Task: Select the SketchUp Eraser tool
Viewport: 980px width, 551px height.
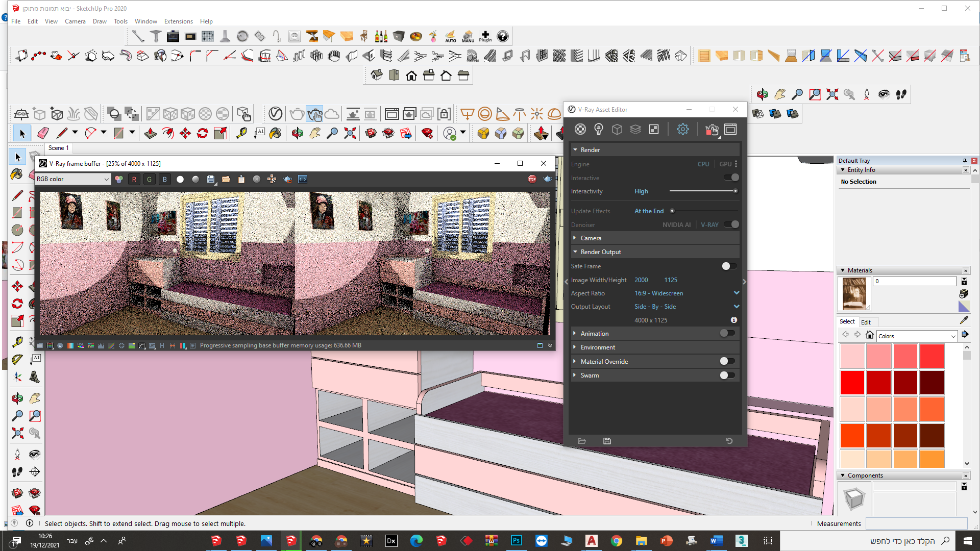Action: pyautogui.click(x=43, y=133)
